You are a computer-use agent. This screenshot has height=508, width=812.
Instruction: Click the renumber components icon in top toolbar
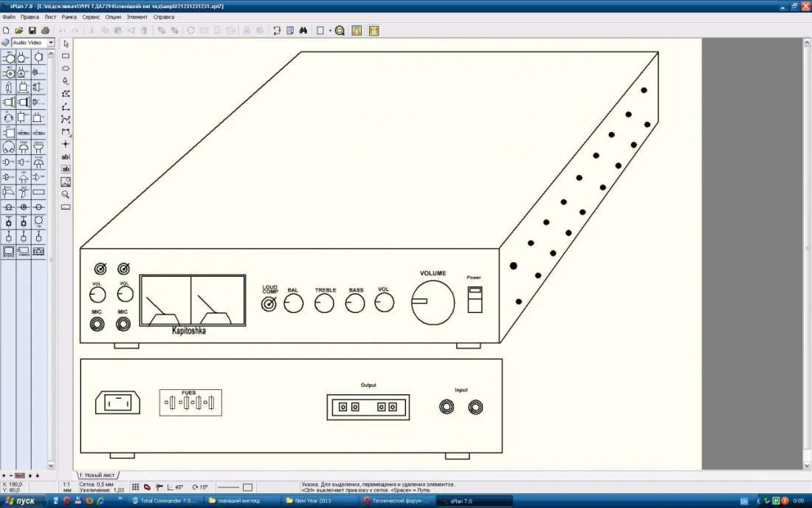click(277, 30)
